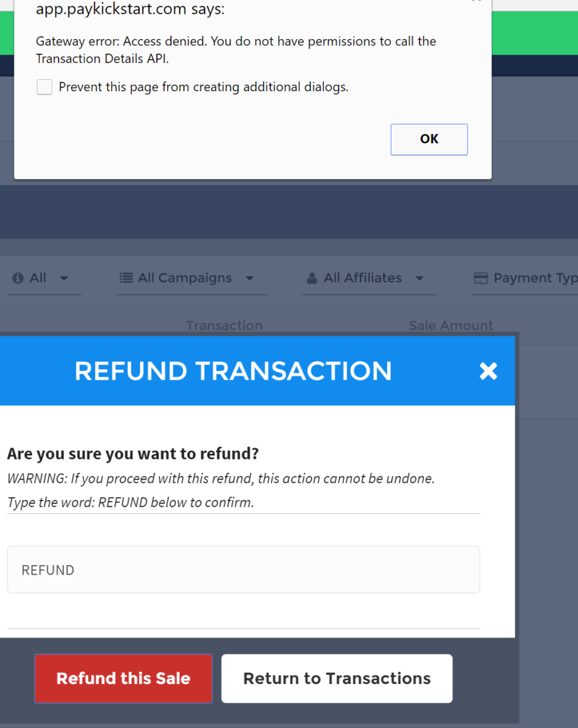Open the Payment Type filter dropdown
Viewport: 578px width, 728px height.
tap(534, 278)
